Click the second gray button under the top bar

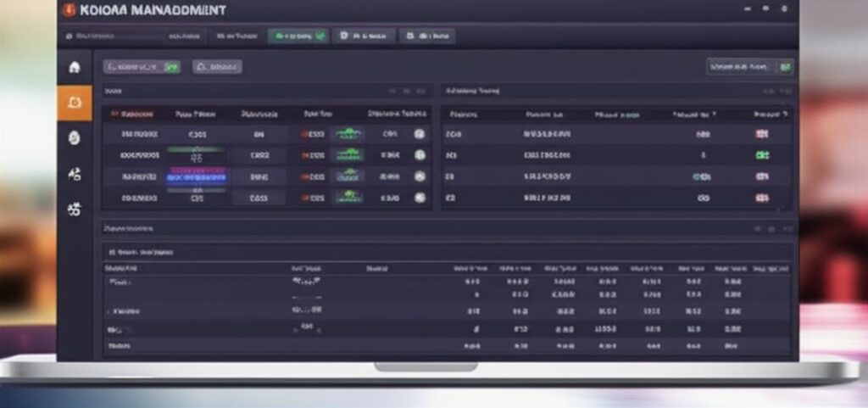click(217, 66)
